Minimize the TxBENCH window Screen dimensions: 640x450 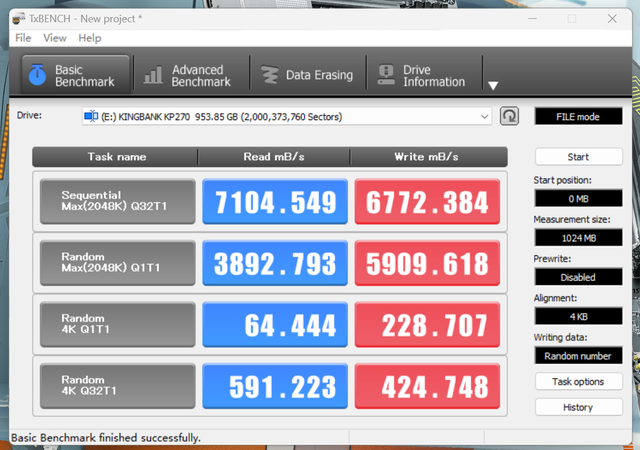pos(532,18)
